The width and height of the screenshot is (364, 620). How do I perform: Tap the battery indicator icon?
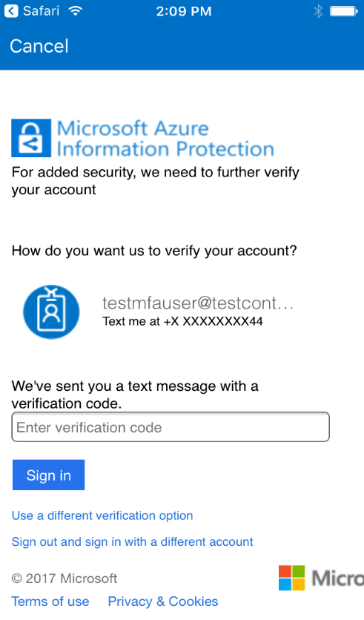(x=344, y=11)
